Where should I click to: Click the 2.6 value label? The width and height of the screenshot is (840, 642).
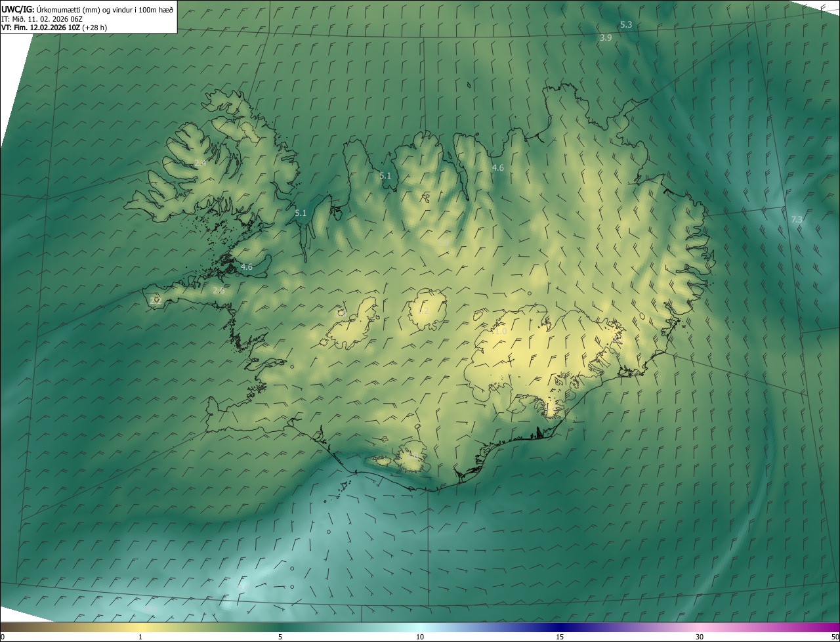coord(219,290)
